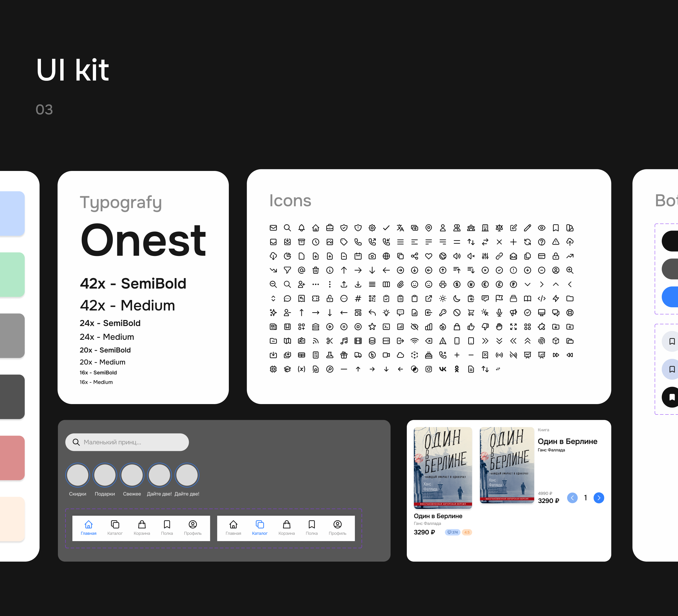Click the VK logo icon

coord(443,369)
